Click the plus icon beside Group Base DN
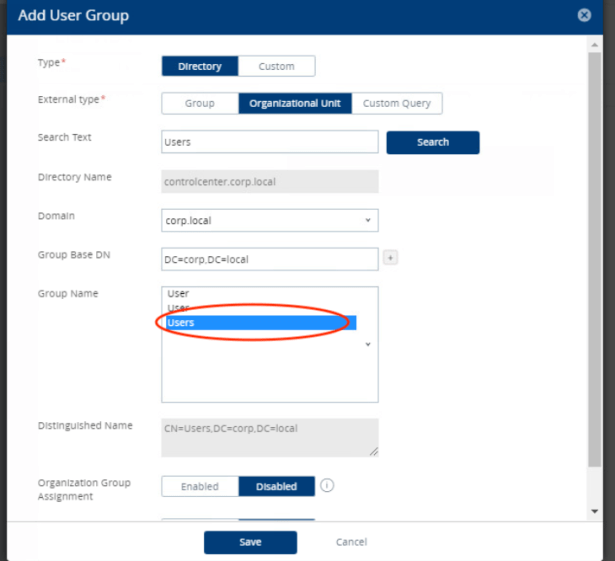The height and width of the screenshot is (561, 615). click(x=390, y=258)
